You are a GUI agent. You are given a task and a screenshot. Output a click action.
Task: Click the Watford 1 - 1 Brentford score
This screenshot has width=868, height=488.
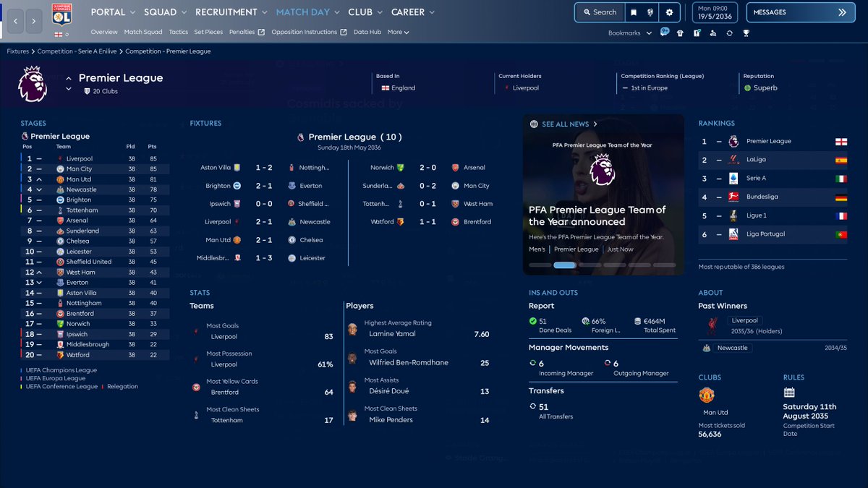click(427, 222)
